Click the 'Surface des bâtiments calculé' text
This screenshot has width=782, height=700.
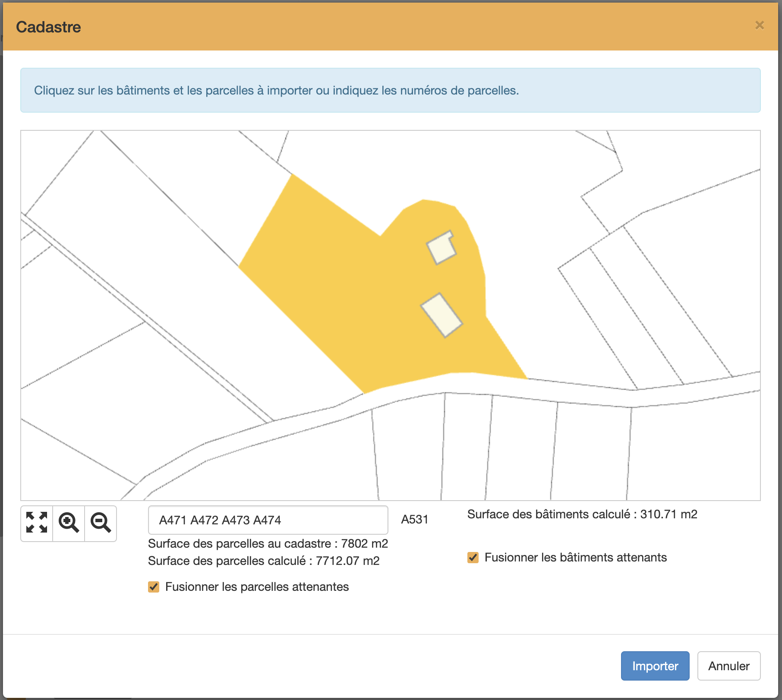(582, 514)
